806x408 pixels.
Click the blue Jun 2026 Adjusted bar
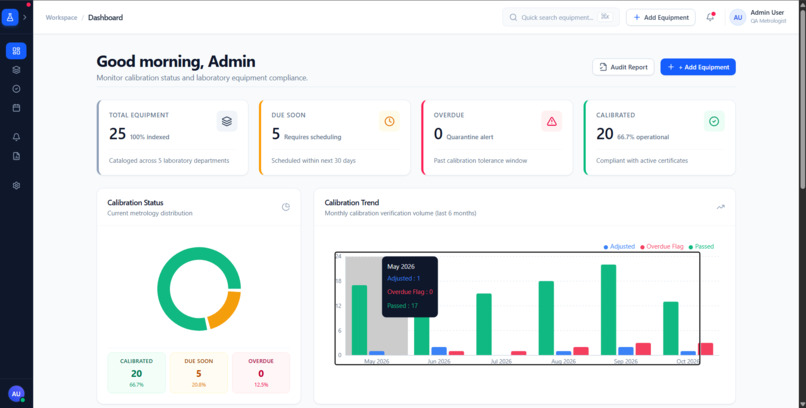[439, 351]
